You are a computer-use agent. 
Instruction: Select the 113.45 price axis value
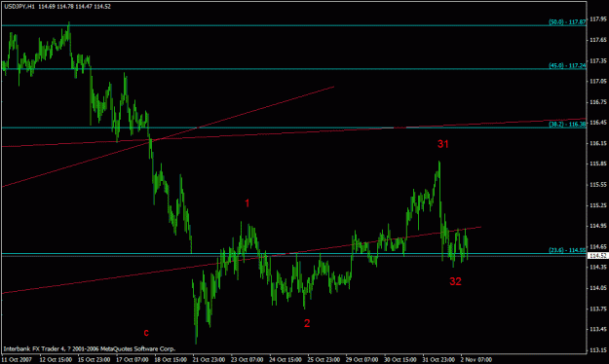click(598, 330)
